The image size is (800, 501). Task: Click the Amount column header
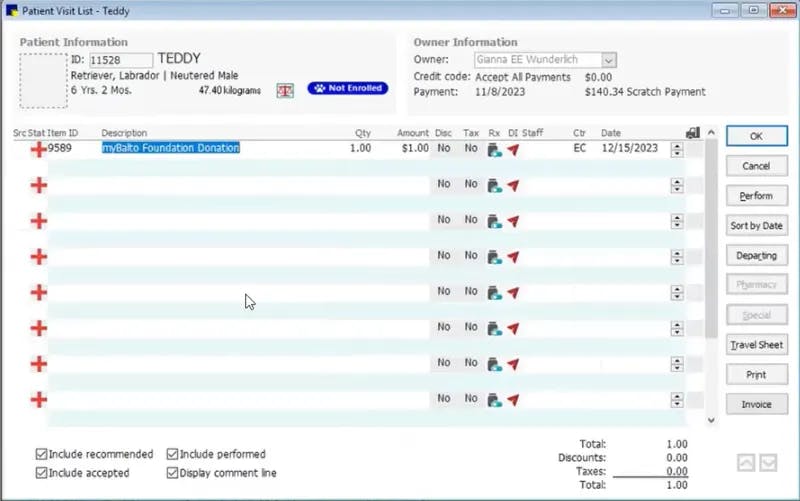(413, 133)
